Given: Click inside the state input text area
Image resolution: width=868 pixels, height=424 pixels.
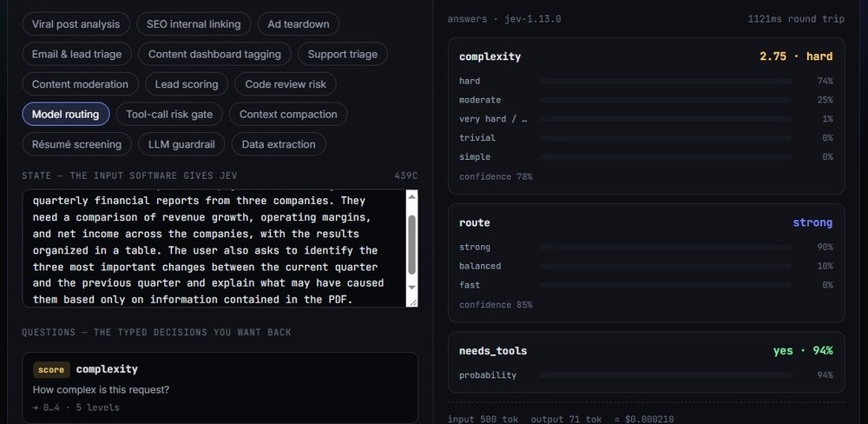Looking at the screenshot, I should (214, 248).
